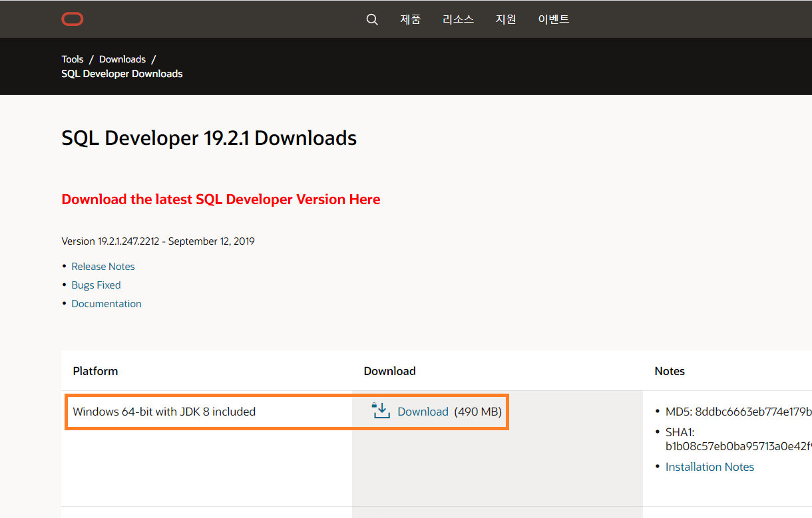Click the Notes column header
Screen dimensions: 812x518
(x=670, y=371)
